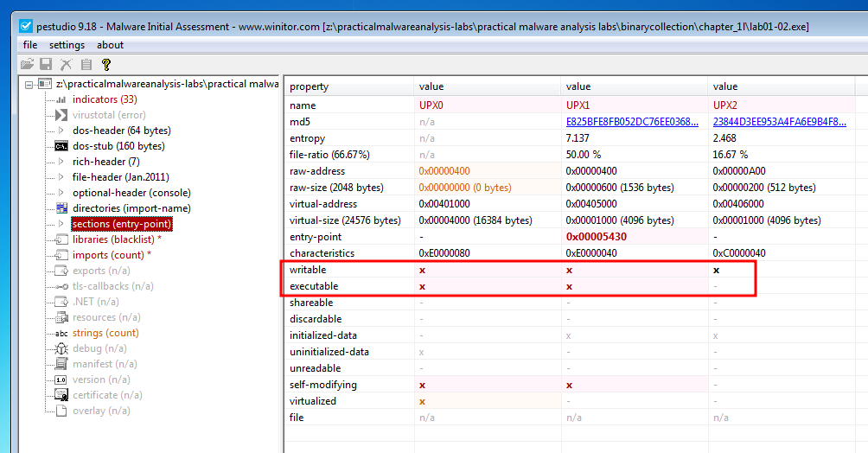Expand the sections (entry-point) node
868x453 pixels.
[61, 224]
